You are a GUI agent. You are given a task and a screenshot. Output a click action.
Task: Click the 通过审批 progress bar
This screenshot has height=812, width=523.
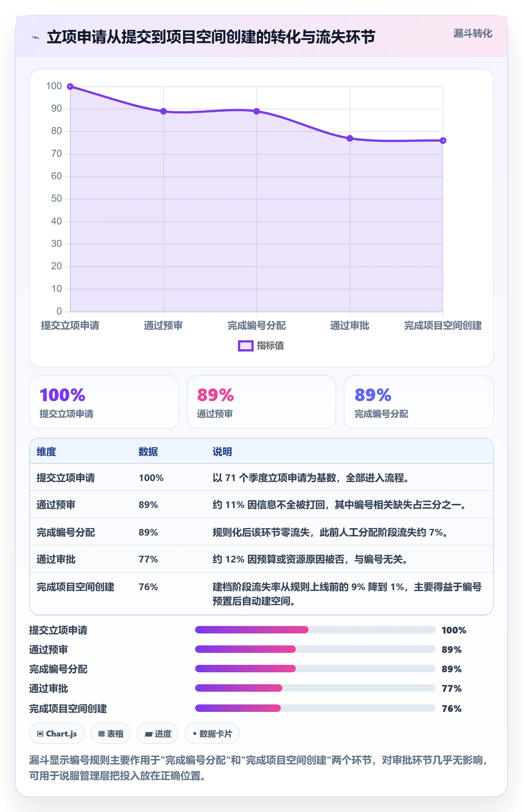[315, 688]
